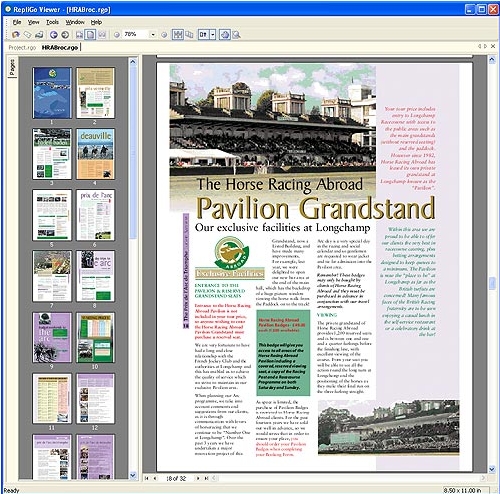
Task: Select the purple page 9 thumbnail
Action: 52,337
